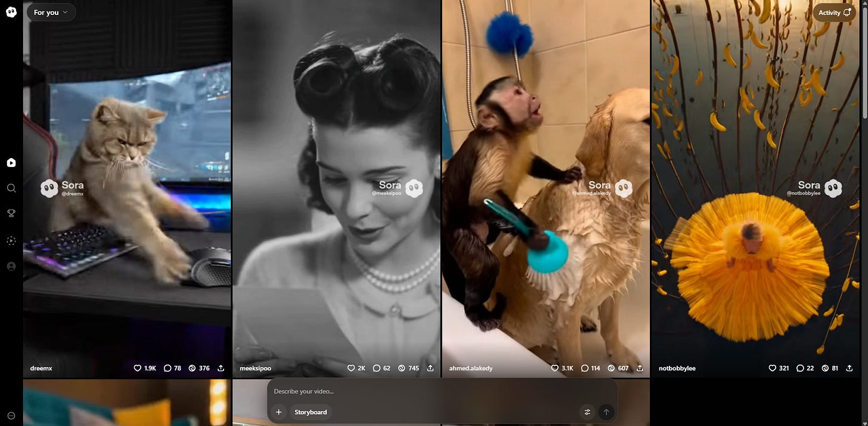
Task: Add attachment with the plus button
Action: click(278, 412)
